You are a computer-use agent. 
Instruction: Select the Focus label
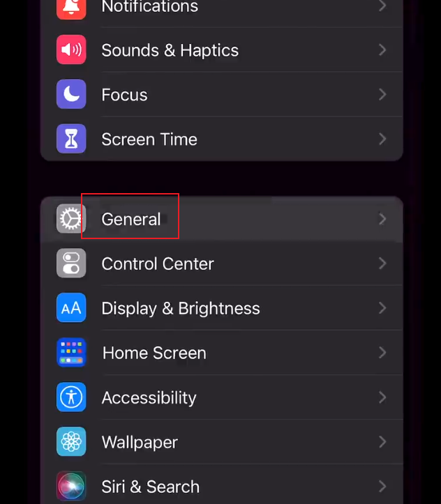[x=124, y=95]
